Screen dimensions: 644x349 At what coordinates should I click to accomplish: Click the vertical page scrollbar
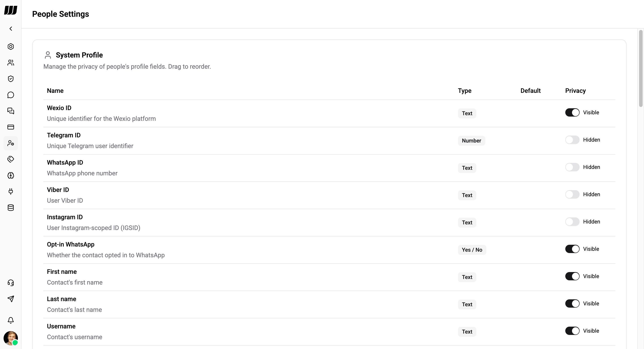640,68
